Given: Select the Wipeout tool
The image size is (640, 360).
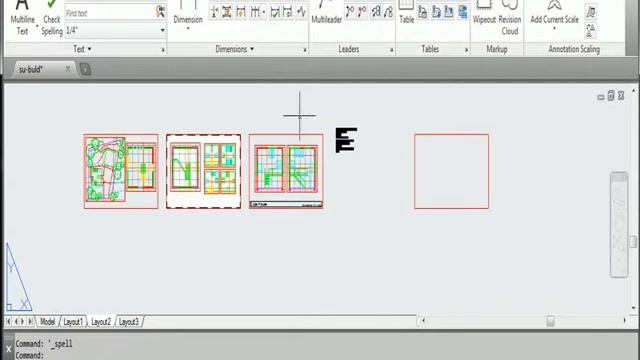Looking at the screenshot, I should 484,13.
